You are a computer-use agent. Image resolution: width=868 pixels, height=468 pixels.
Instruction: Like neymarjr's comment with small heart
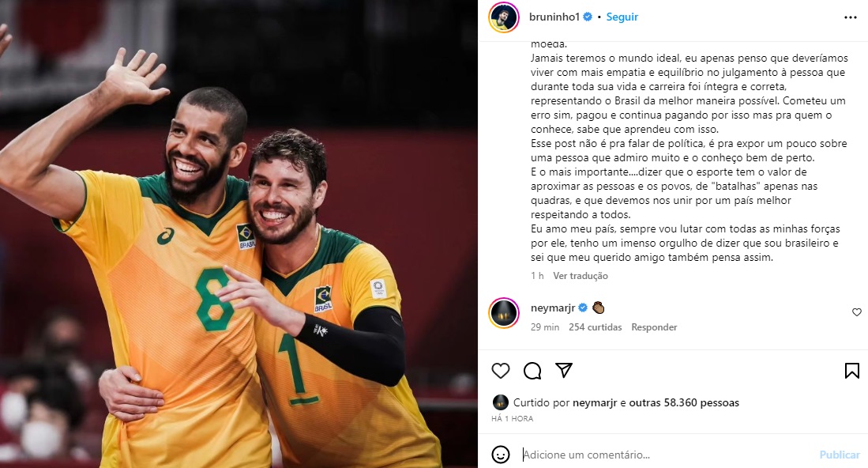[x=856, y=312]
